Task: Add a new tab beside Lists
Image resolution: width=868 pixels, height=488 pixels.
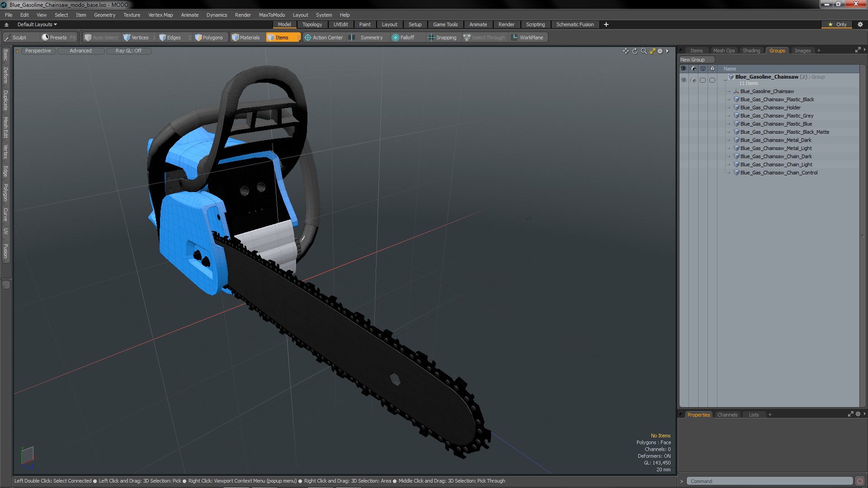Action: click(x=770, y=415)
